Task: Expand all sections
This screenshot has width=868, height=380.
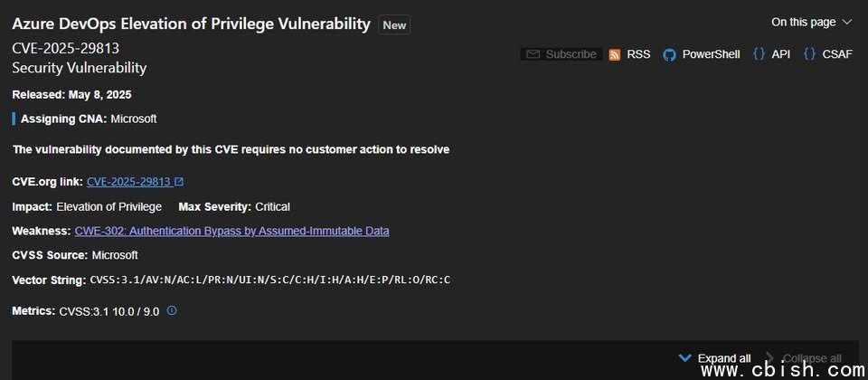Action: [714, 358]
